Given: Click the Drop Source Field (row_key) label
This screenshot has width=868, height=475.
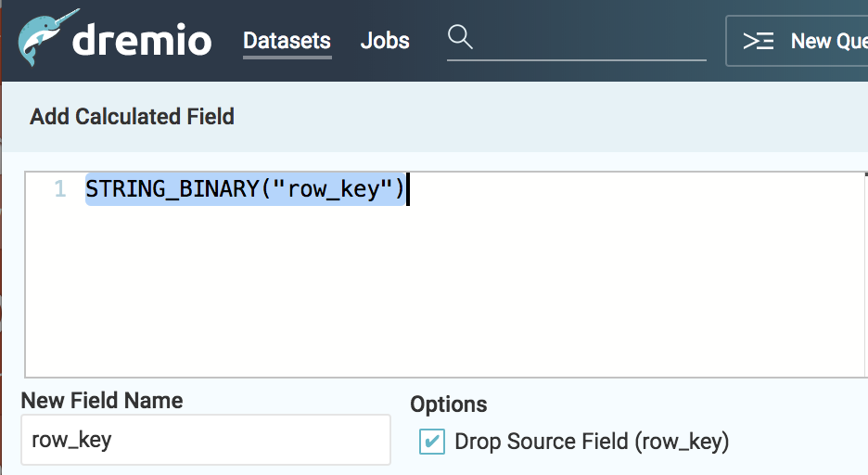Looking at the screenshot, I should coord(592,442).
